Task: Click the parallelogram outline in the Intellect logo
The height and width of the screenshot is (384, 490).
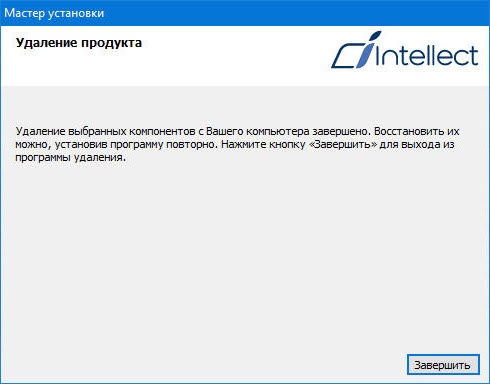Action: [x=346, y=55]
